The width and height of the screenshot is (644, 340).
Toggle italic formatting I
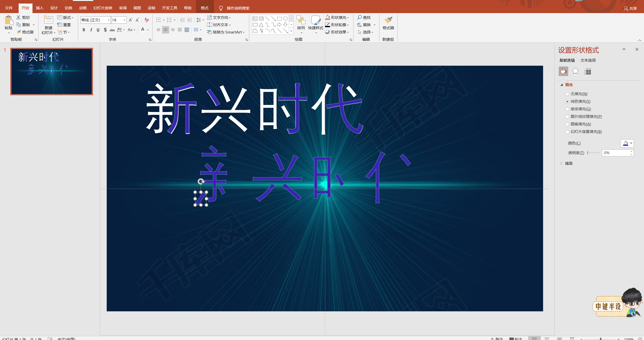pyautogui.click(x=91, y=30)
